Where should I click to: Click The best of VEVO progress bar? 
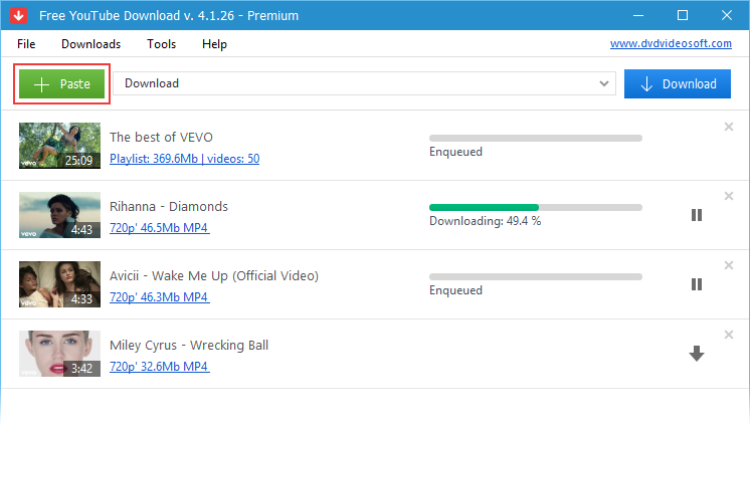(x=536, y=138)
